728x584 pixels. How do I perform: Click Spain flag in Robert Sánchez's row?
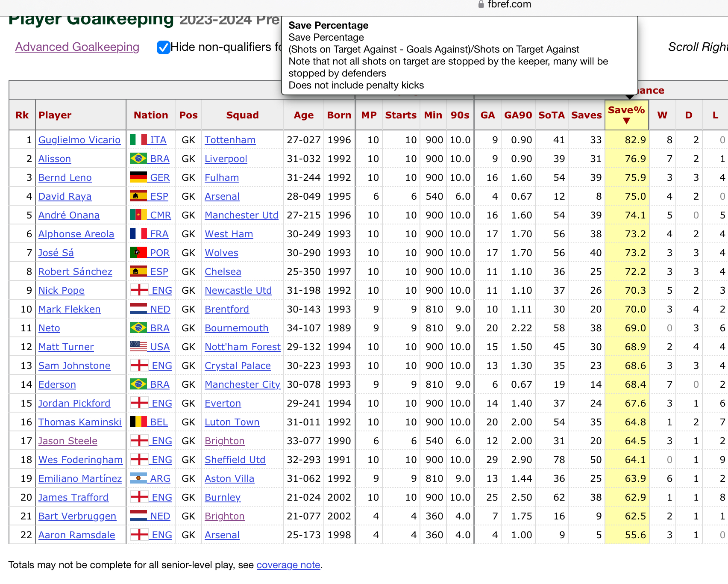[x=138, y=271]
